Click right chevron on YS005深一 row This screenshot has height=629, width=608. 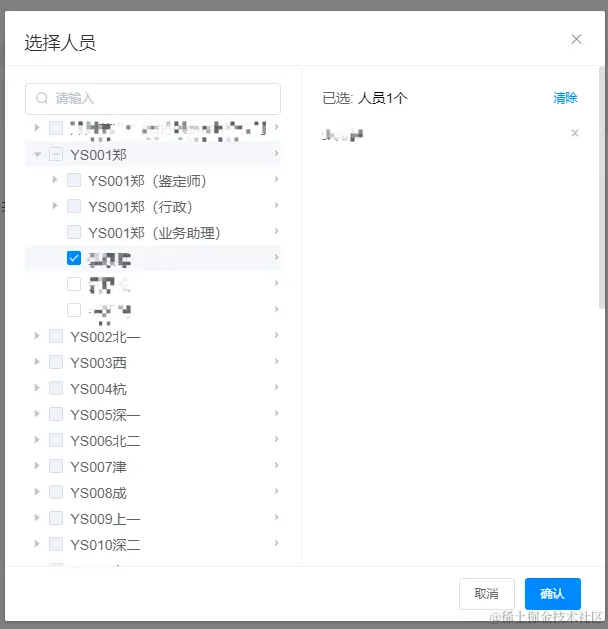[276, 414]
